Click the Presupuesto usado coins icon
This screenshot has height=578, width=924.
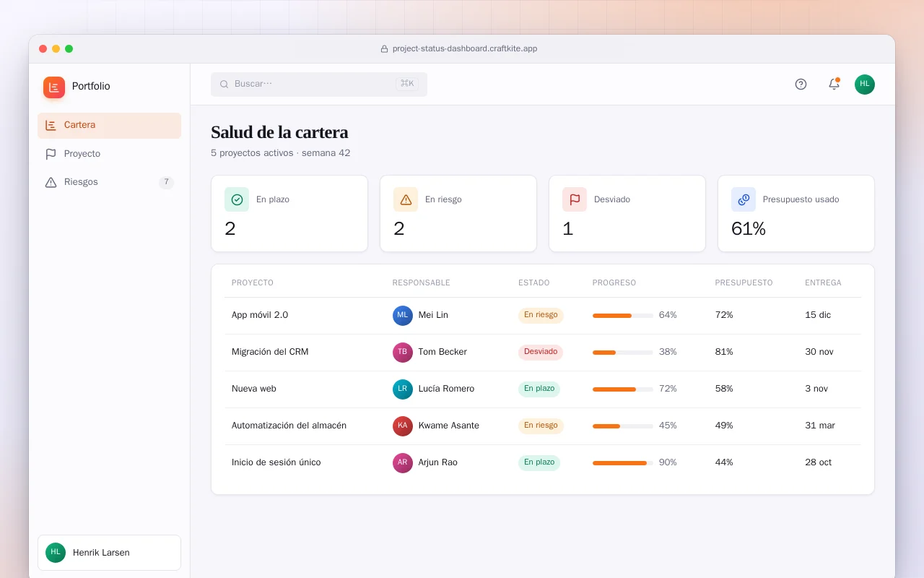tap(744, 199)
